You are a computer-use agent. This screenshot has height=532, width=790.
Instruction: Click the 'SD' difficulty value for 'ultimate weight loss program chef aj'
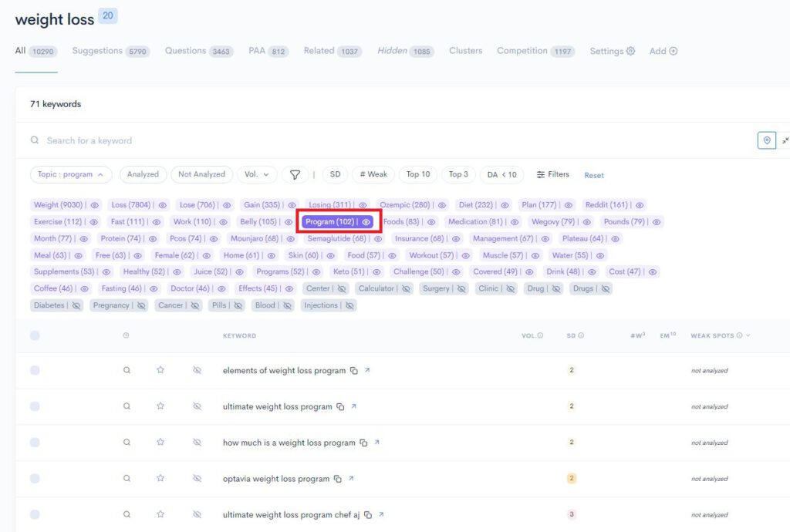click(x=572, y=514)
